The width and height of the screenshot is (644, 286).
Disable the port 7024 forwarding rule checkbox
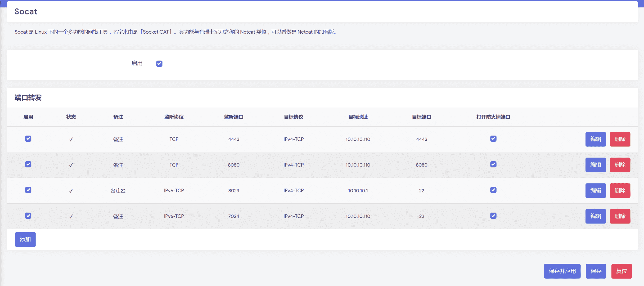(x=28, y=216)
